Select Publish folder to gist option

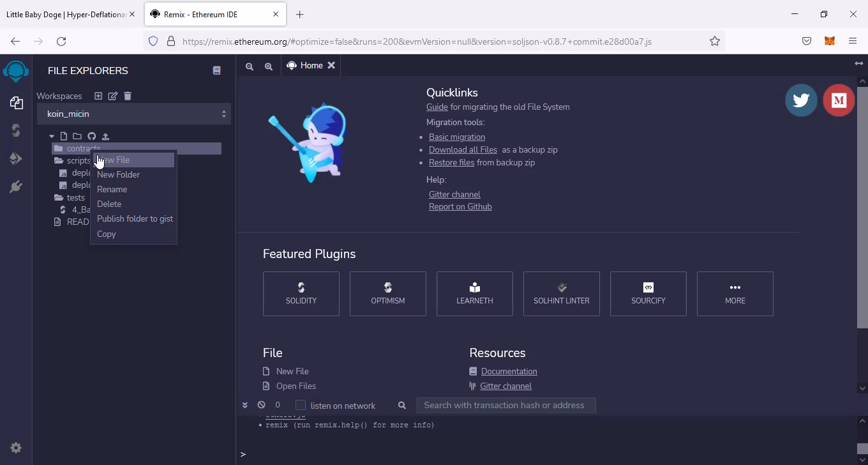pyautogui.click(x=135, y=218)
